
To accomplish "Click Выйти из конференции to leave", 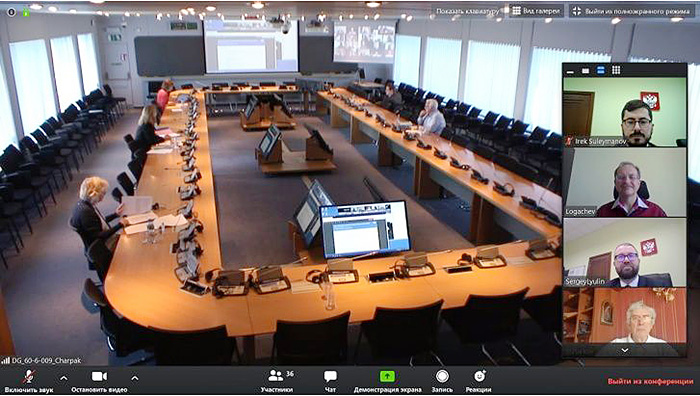I will click(x=650, y=381).
